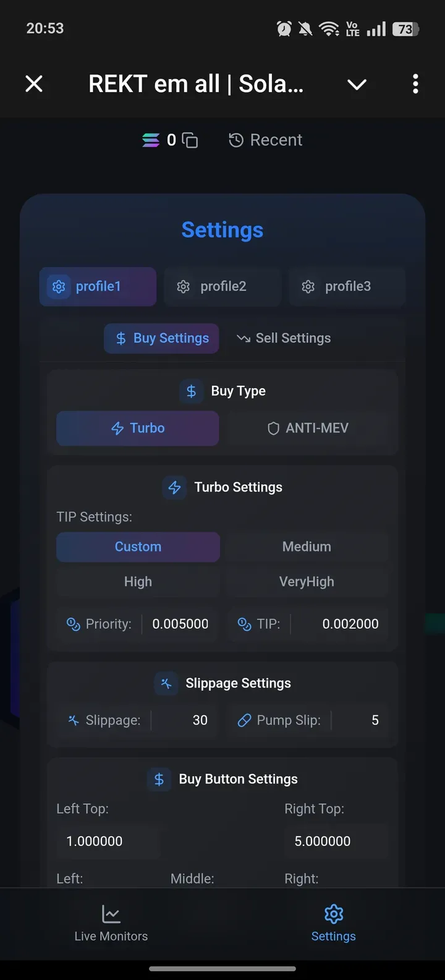Open Live Monitors from bottom navigation
Screen dimensions: 445x980
click(x=111, y=922)
